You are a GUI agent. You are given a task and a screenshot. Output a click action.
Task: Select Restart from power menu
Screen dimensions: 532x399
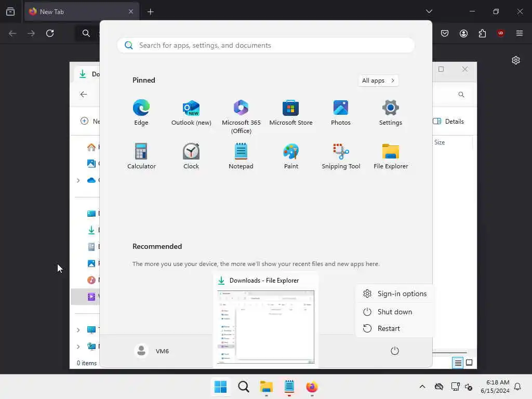(x=395, y=328)
